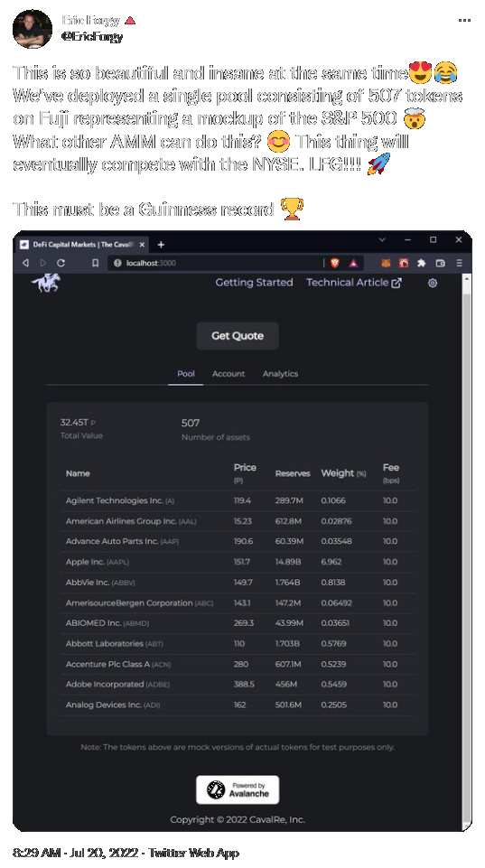Click the site info icon beside localhost
485x868 pixels.
(x=117, y=263)
